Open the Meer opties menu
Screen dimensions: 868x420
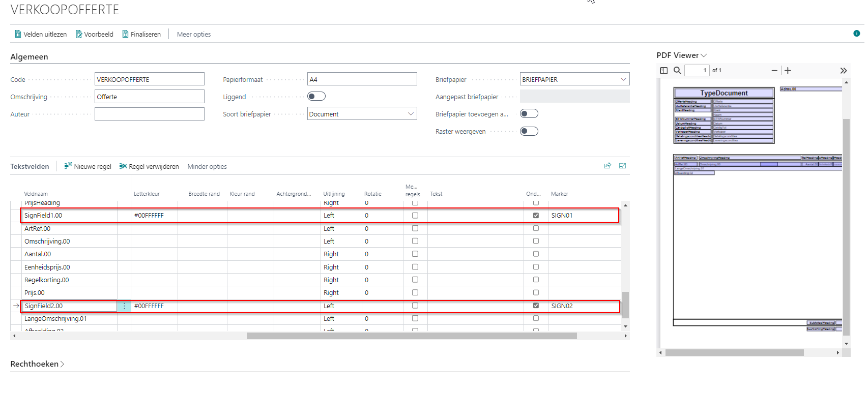tap(193, 34)
